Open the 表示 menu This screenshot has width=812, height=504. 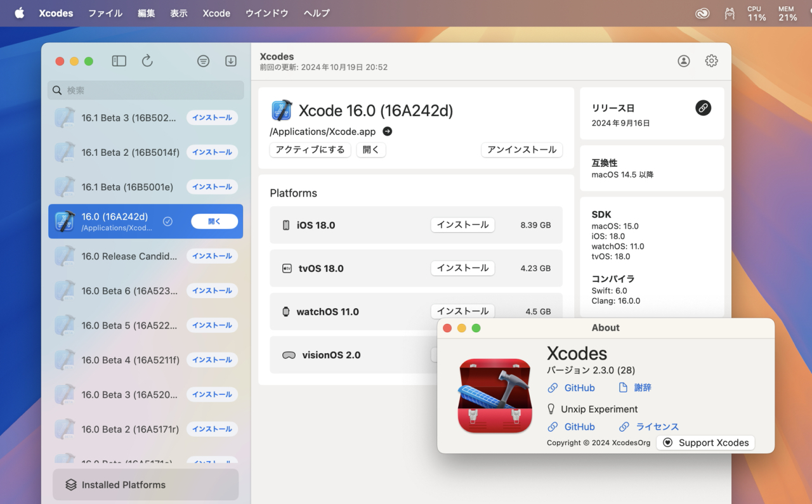pyautogui.click(x=179, y=13)
